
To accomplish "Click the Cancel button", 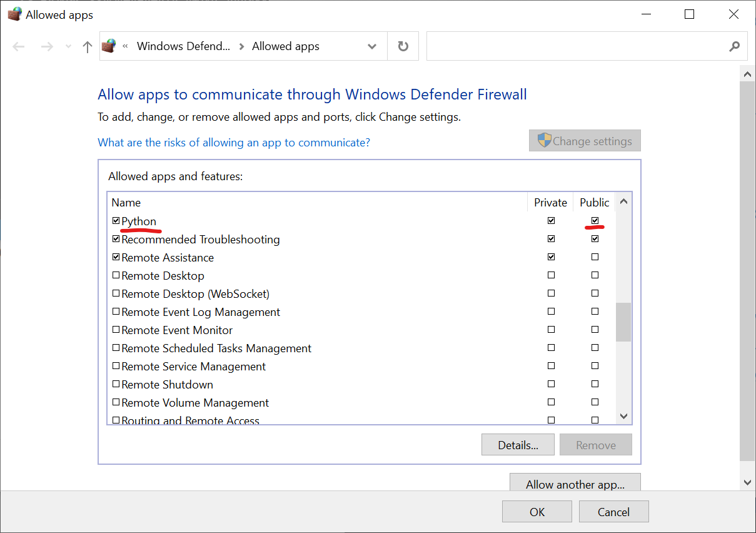I will click(x=613, y=512).
